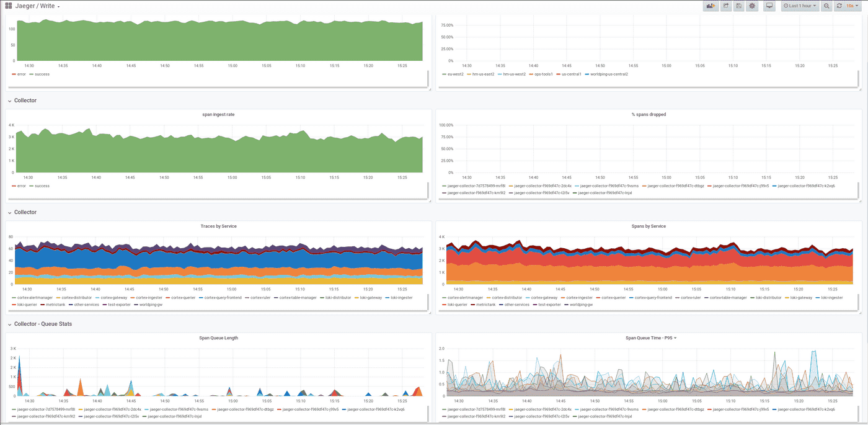
Task: Click the dashboards grid icon beside the title
Action: coord(9,6)
